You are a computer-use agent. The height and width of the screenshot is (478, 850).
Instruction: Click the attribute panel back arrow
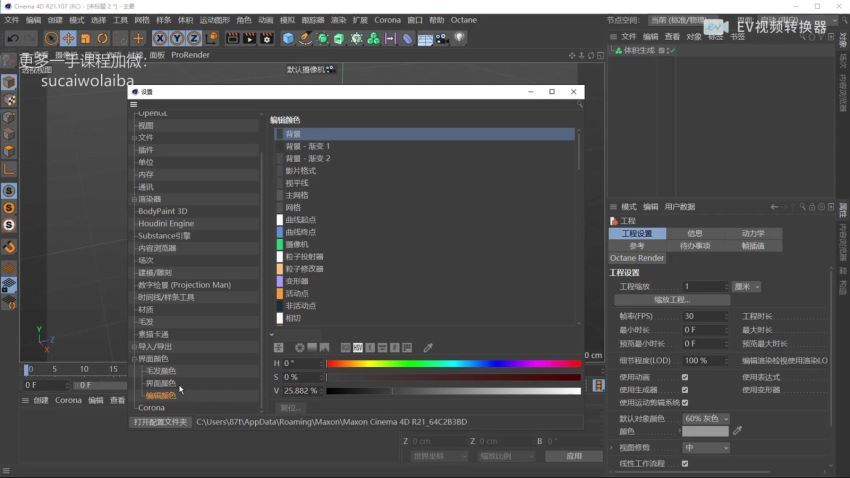tap(774, 206)
